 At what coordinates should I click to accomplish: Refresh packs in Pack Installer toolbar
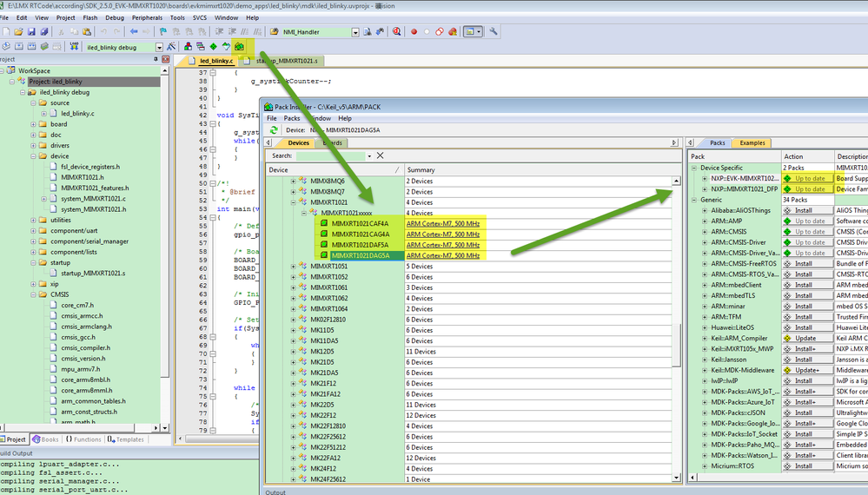[274, 130]
